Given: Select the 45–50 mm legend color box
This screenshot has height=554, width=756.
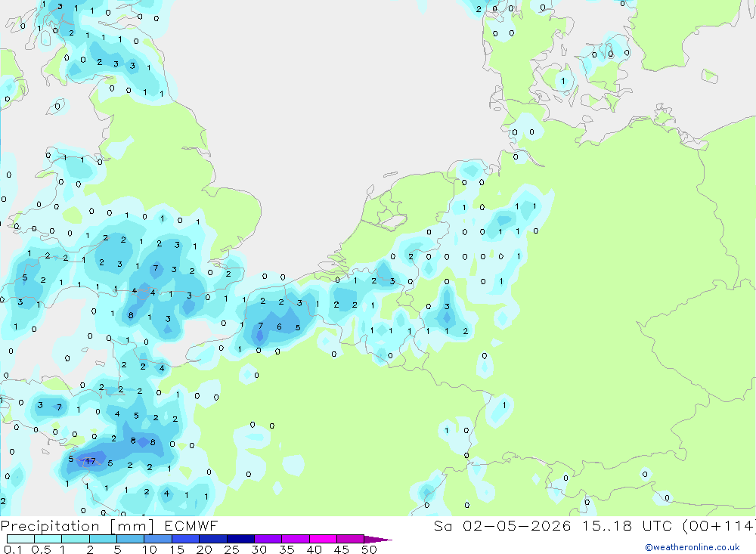Looking at the screenshot, I should [x=350, y=539].
